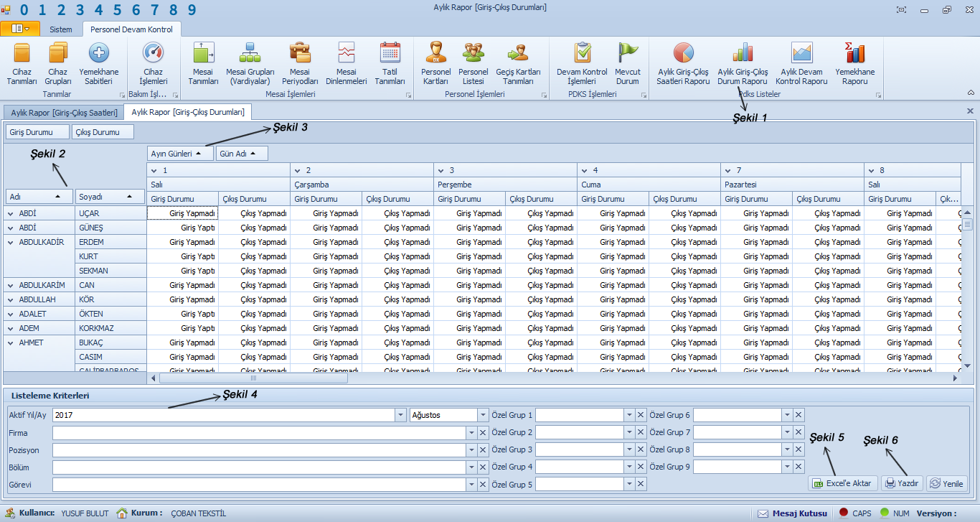Open Personel Kartları
The width and height of the screenshot is (980, 522).
click(435, 64)
